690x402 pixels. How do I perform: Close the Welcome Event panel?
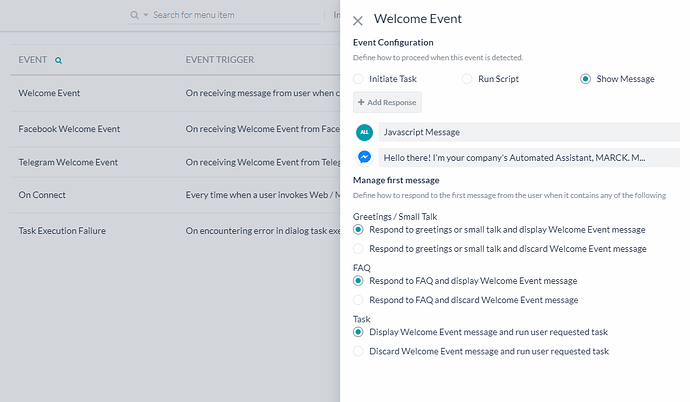pos(358,20)
